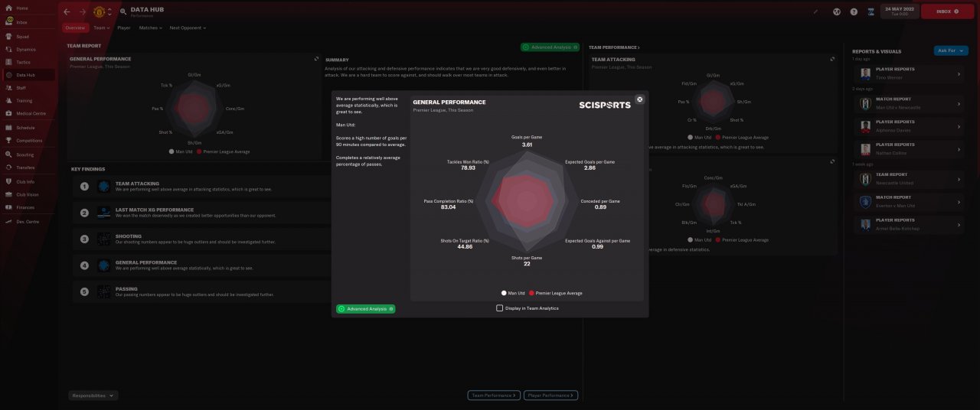This screenshot has width=980, height=410.
Task: Select Data Hub in the sidebar
Action: 28,75
